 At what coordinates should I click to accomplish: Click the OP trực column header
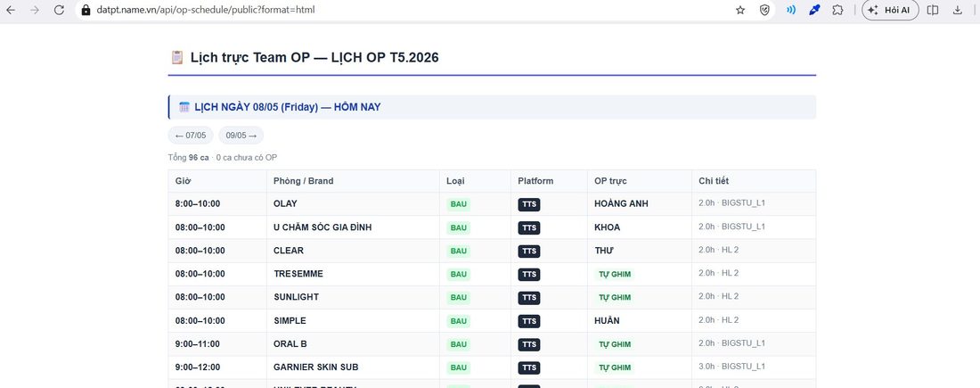click(640, 181)
